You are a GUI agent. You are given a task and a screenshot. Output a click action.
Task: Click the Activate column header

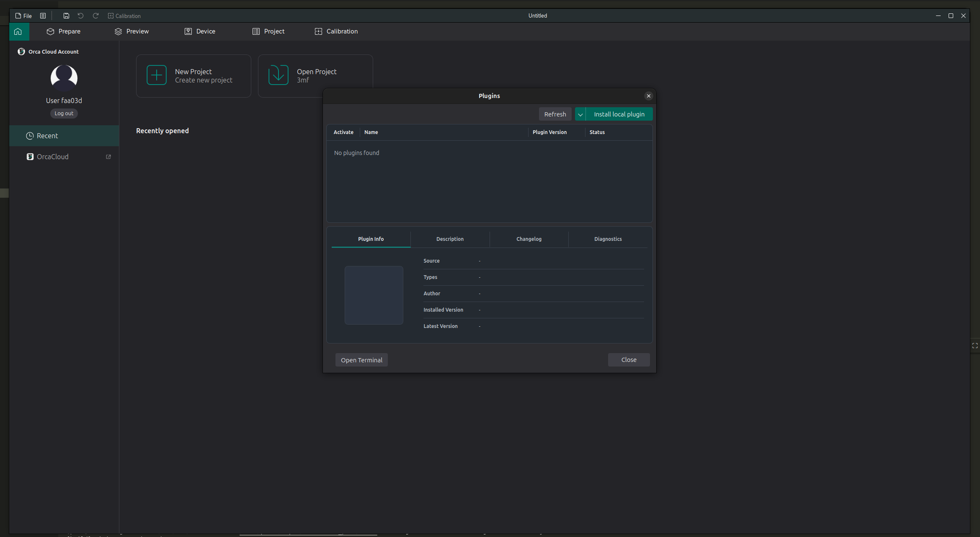[x=343, y=132]
